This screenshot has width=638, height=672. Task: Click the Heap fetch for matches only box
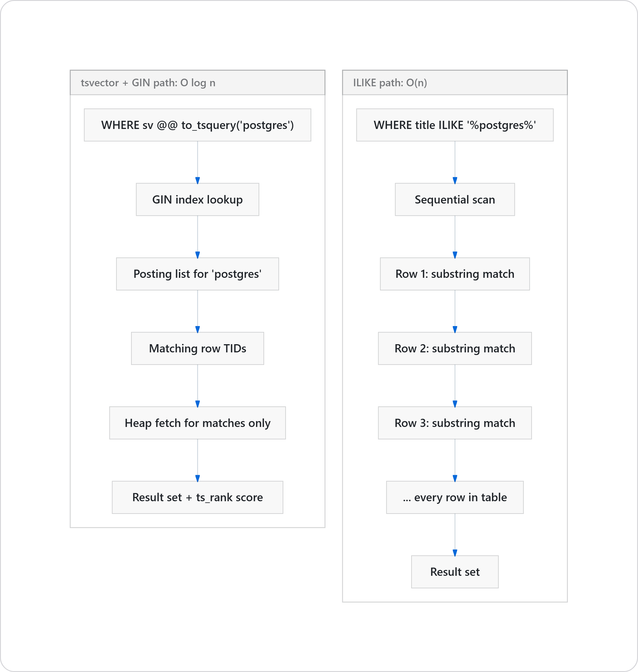(197, 423)
